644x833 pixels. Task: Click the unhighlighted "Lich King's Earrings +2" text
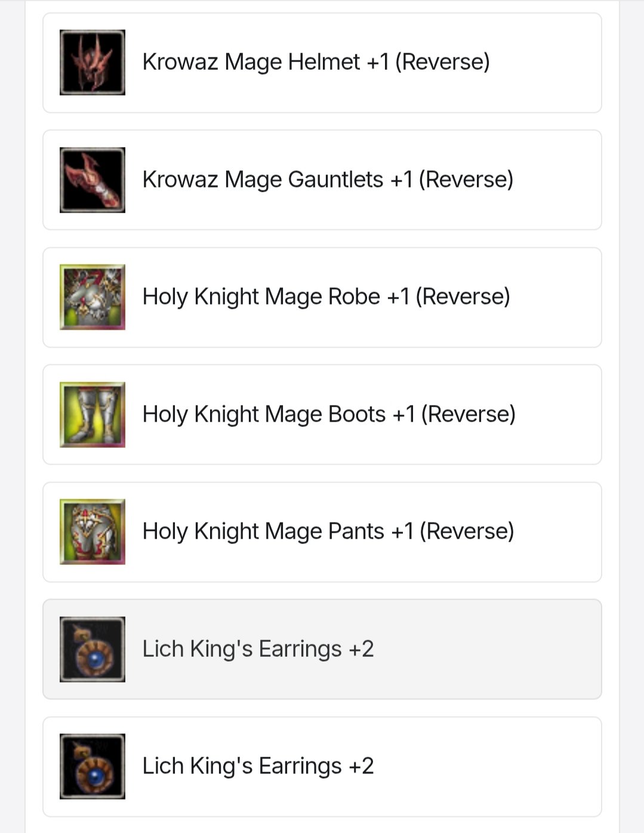point(258,766)
